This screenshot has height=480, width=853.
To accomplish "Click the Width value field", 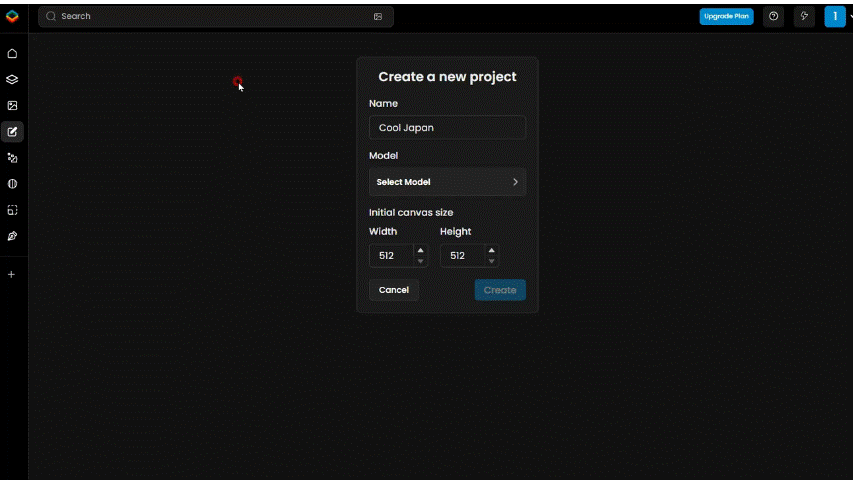I will point(392,256).
